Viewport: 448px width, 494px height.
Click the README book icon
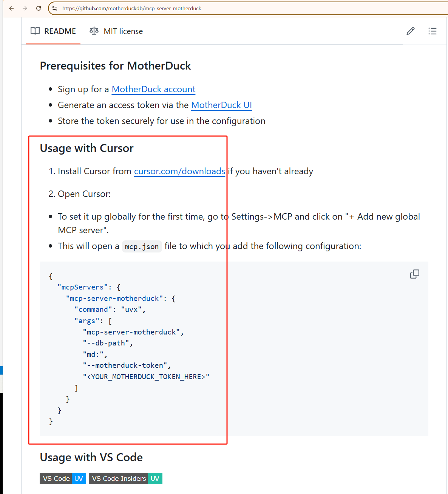35,31
